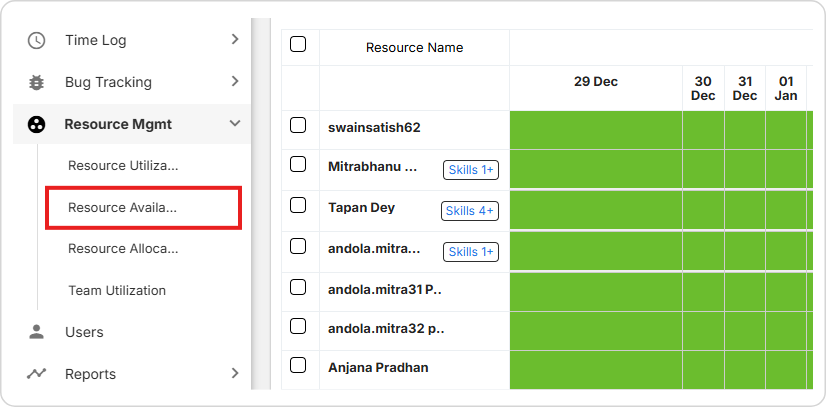
Task: Select the Tapan Dey checkbox
Action: [x=298, y=205]
